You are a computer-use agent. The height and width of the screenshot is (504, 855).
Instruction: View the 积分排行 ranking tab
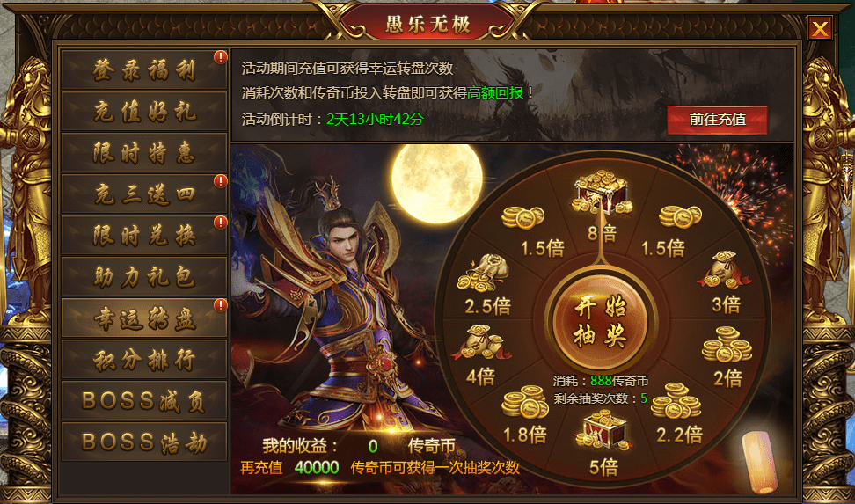[144, 360]
